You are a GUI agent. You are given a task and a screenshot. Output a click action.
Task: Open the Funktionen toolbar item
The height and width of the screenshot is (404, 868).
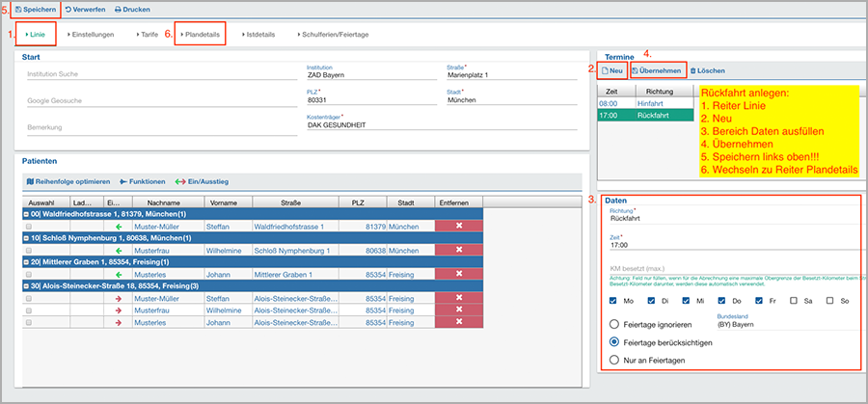143,181
